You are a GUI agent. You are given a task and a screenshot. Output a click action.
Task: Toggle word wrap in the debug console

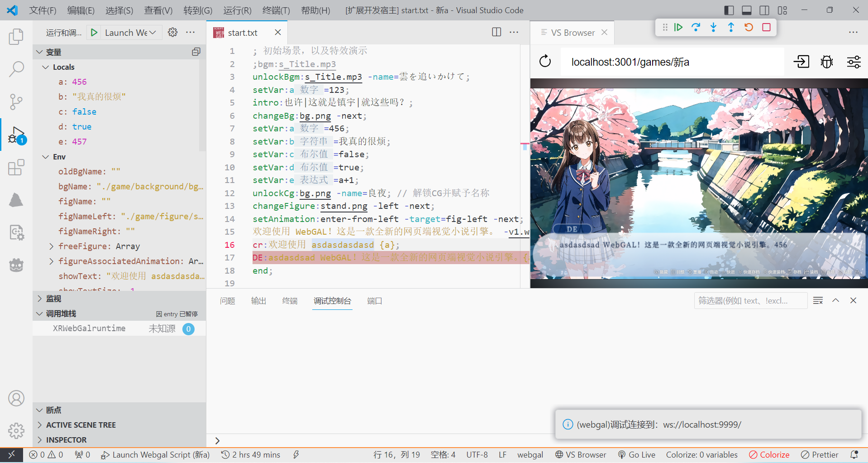coord(818,300)
